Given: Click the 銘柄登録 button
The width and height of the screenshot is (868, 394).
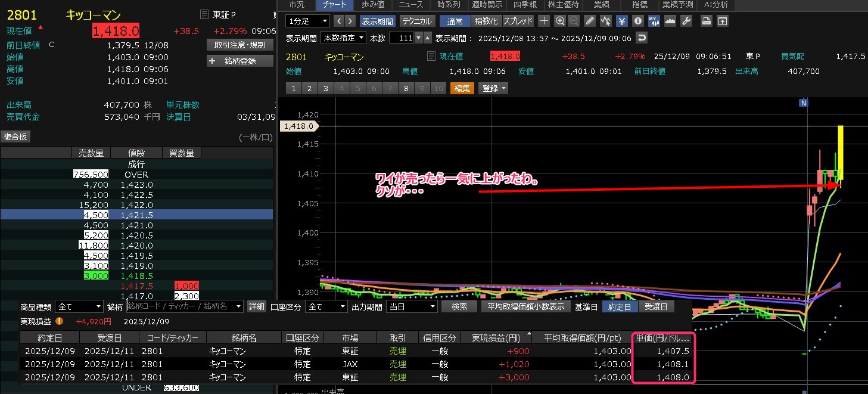Looking at the screenshot, I should (240, 61).
